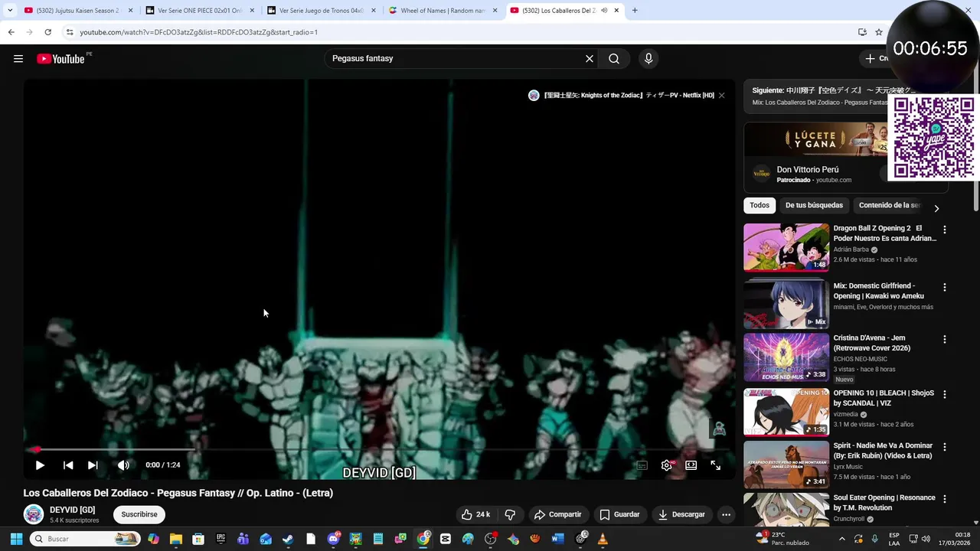This screenshot has height=551, width=980.
Task: Bookmark this page with the star
Action: [x=879, y=32]
